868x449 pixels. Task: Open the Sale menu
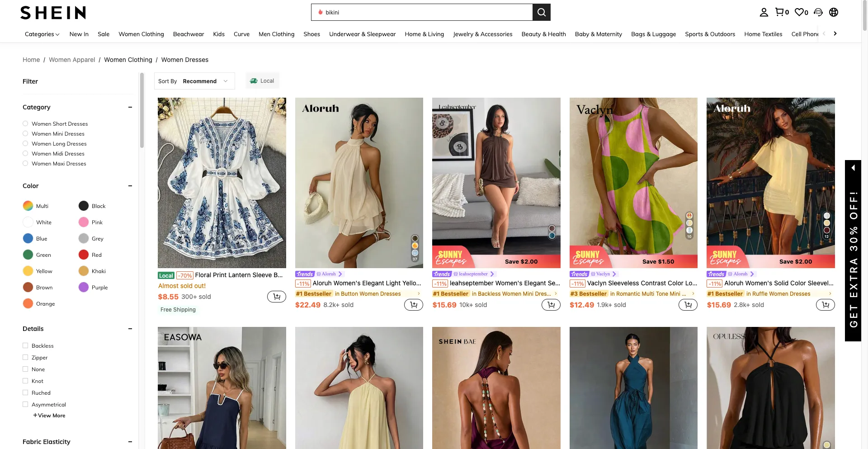point(104,34)
